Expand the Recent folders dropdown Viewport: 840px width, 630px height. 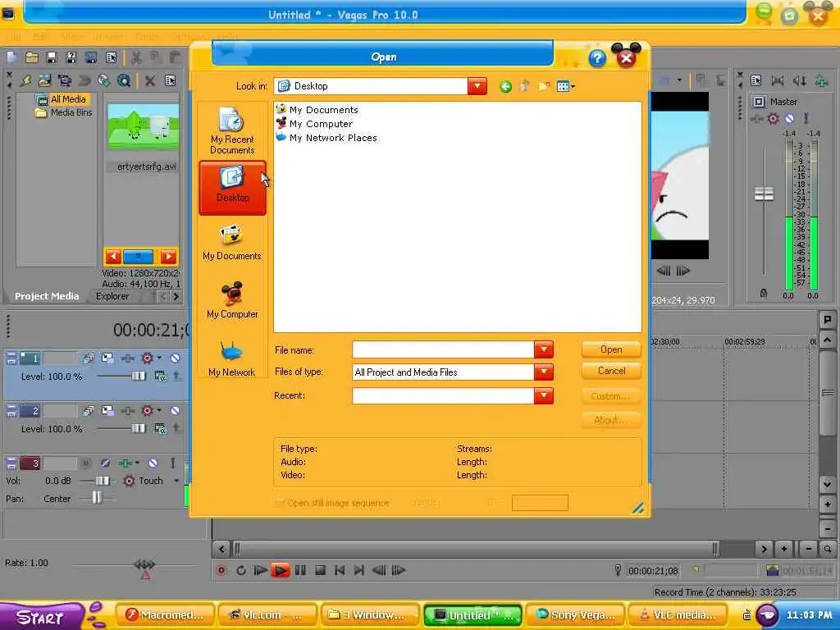[543, 395]
